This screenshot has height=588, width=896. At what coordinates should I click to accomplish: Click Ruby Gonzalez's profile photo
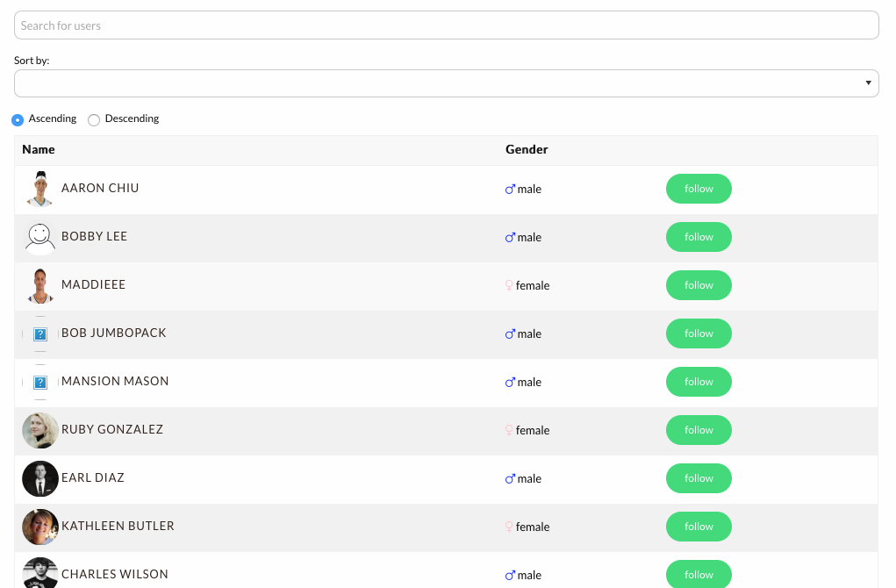click(40, 430)
